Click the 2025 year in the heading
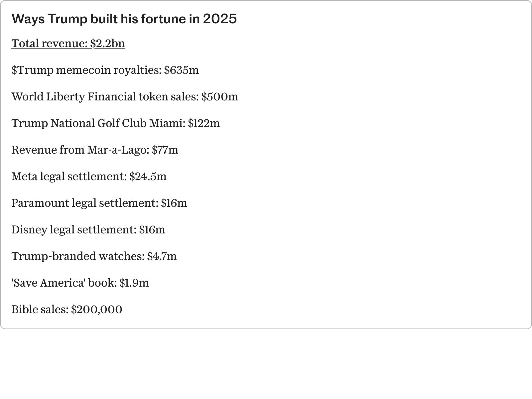This screenshot has height=399, width=532. click(220, 19)
